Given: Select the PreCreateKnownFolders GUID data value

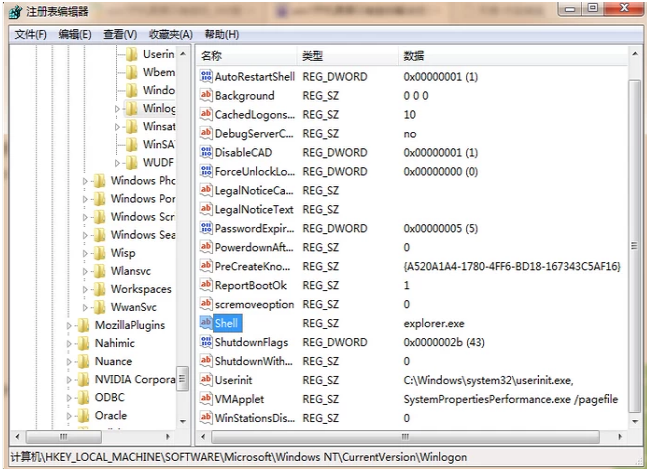Looking at the screenshot, I should click(x=511, y=266).
